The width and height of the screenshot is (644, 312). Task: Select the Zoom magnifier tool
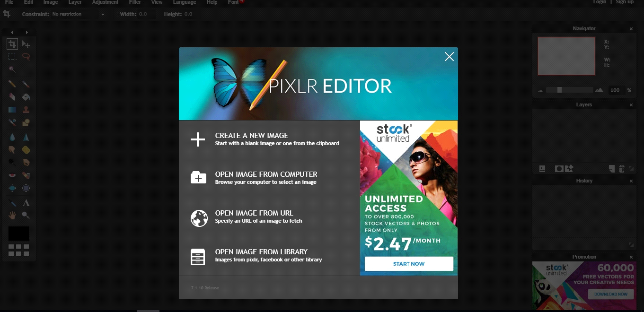click(x=26, y=215)
